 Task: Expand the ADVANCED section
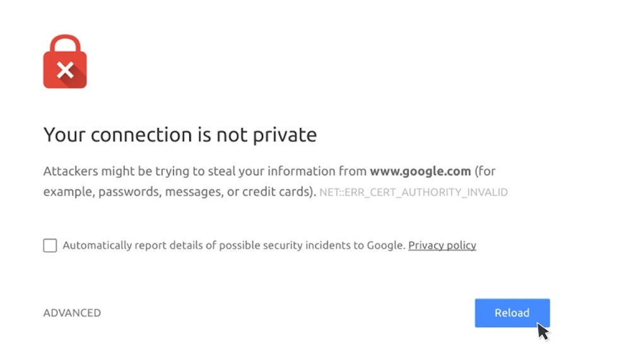click(72, 313)
